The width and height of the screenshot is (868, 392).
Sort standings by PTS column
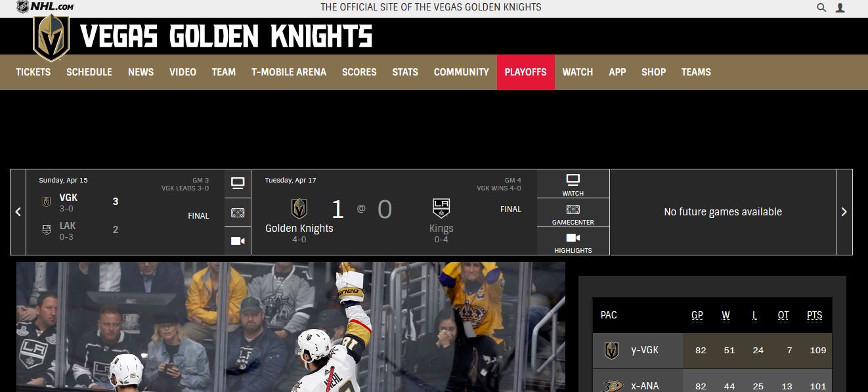point(814,315)
